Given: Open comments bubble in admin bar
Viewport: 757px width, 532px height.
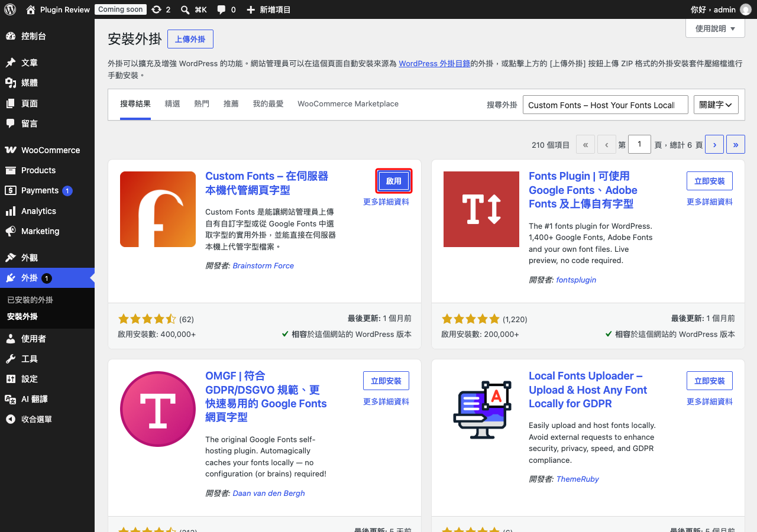Looking at the screenshot, I should (x=226, y=9).
